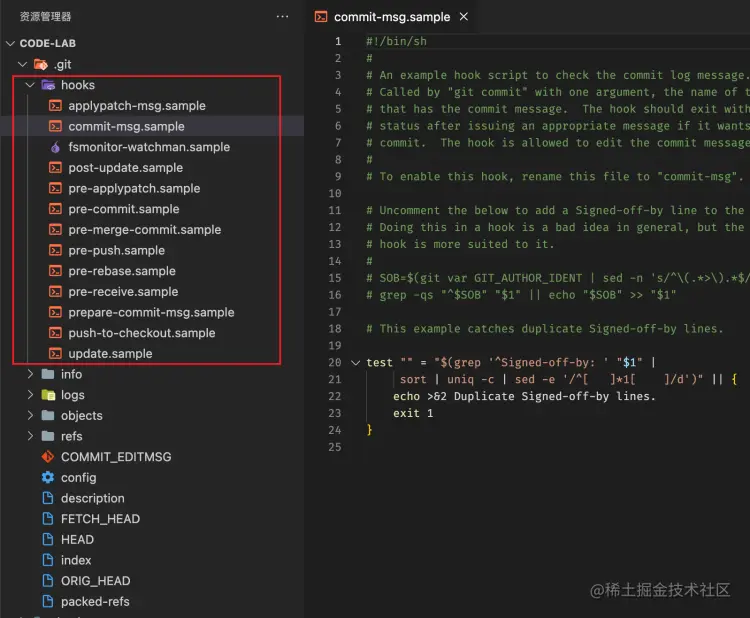Click shell icon of pre-push.sample
This screenshot has height=618, width=750.
(55, 250)
